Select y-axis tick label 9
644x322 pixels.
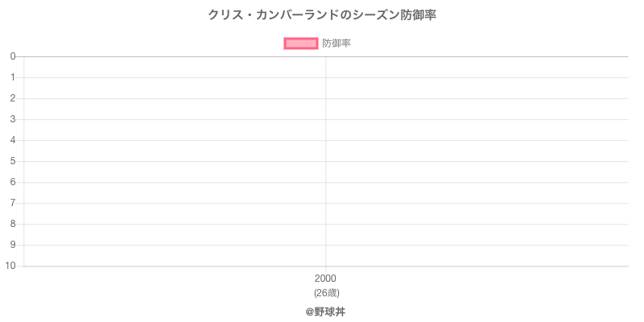click(13, 245)
